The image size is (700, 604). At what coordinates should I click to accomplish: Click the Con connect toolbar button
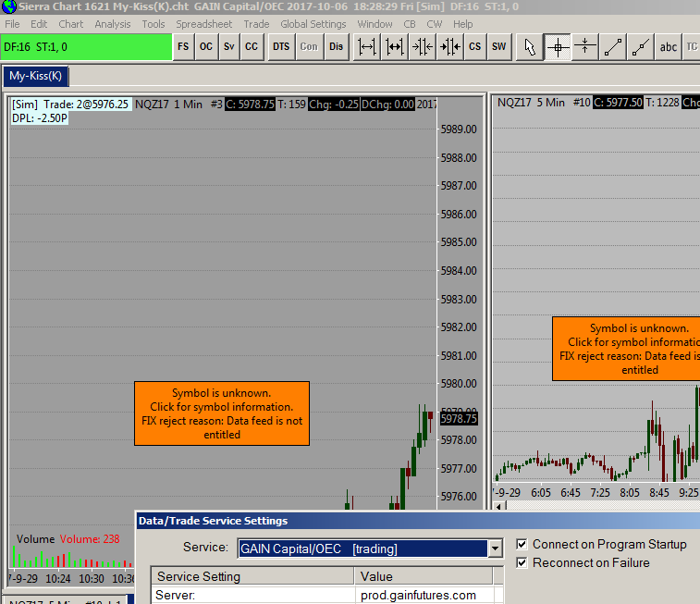(309, 47)
